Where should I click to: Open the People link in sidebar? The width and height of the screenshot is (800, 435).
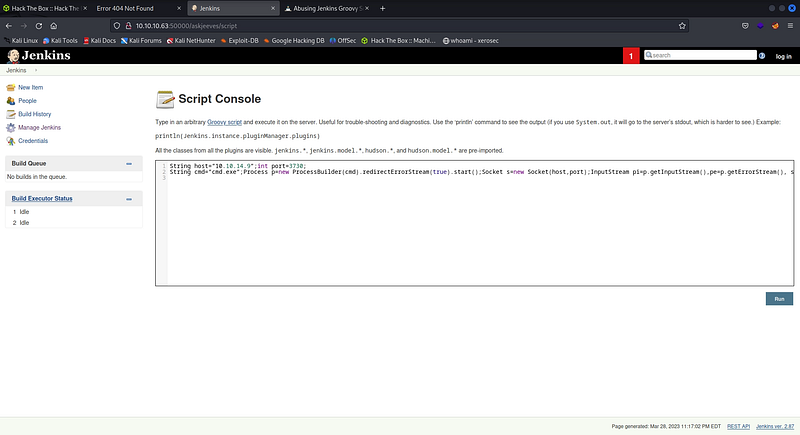pyautogui.click(x=28, y=101)
